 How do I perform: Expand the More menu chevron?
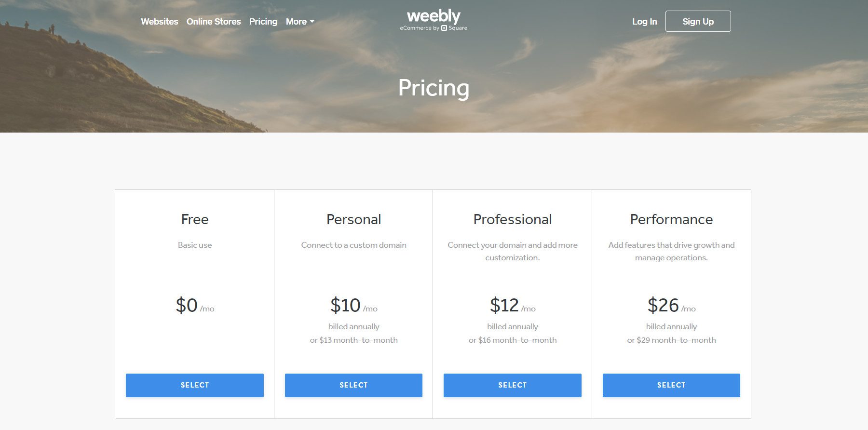click(312, 22)
